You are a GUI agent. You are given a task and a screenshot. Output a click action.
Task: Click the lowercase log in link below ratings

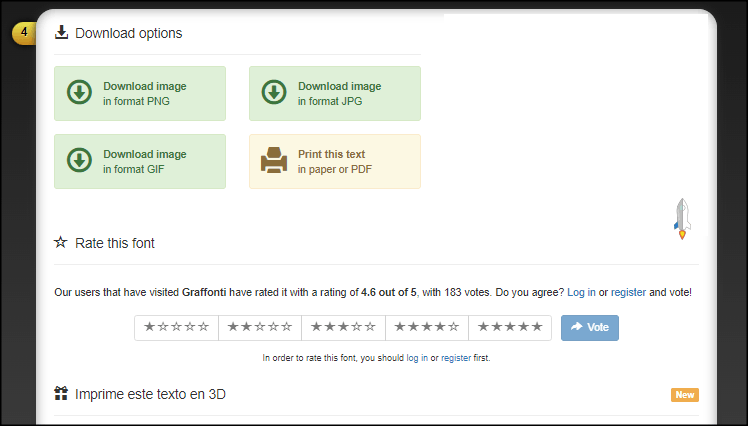pyautogui.click(x=417, y=357)
